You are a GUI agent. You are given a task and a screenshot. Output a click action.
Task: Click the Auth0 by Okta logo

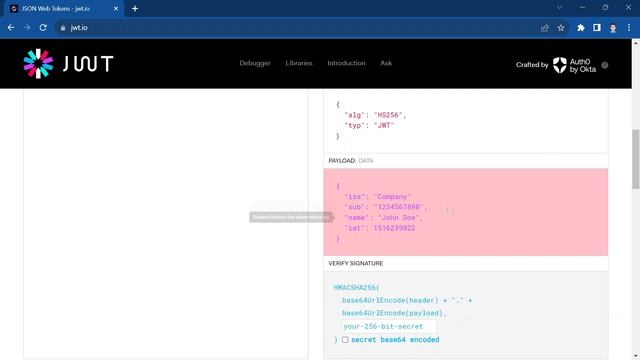point(574,65)
